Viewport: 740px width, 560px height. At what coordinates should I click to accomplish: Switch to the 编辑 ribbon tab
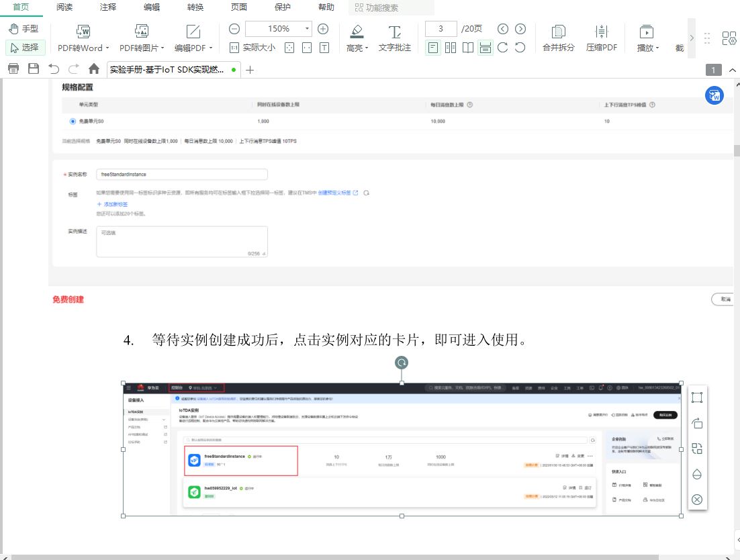(152, 7)
